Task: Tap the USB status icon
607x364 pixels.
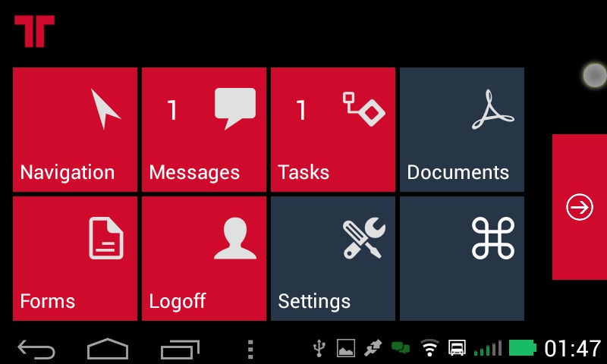Action: [x=319, y=348]
